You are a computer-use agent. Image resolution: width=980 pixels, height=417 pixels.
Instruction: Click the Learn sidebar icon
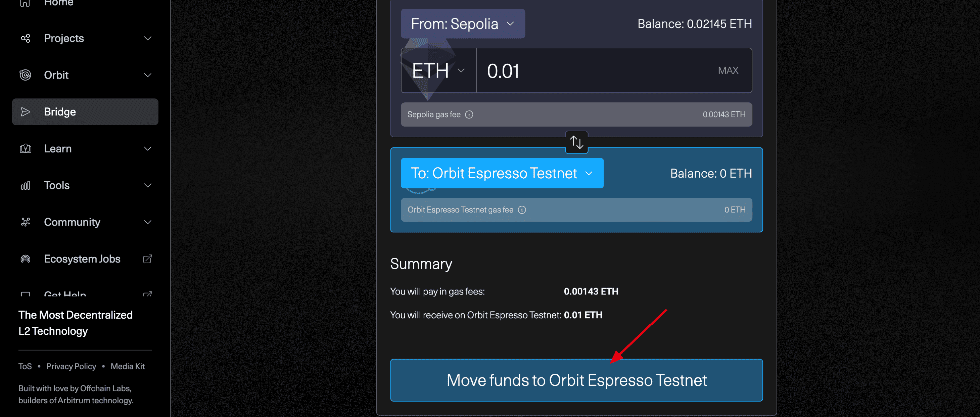(26, 149)
